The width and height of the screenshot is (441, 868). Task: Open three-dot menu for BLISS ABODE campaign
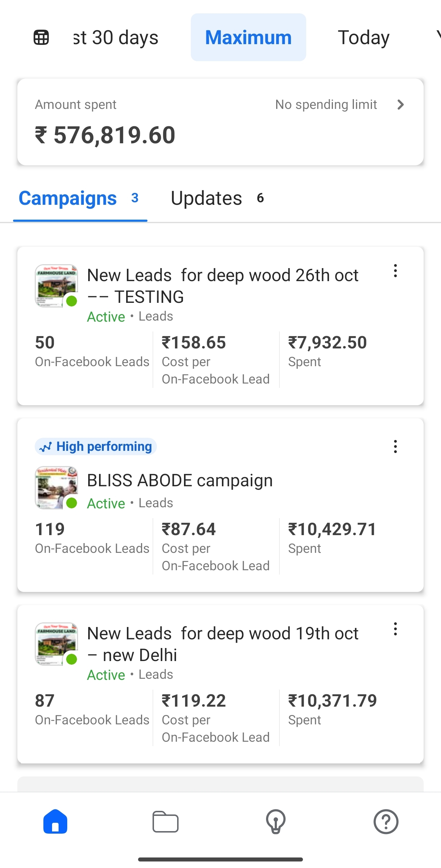click(395, 446)
